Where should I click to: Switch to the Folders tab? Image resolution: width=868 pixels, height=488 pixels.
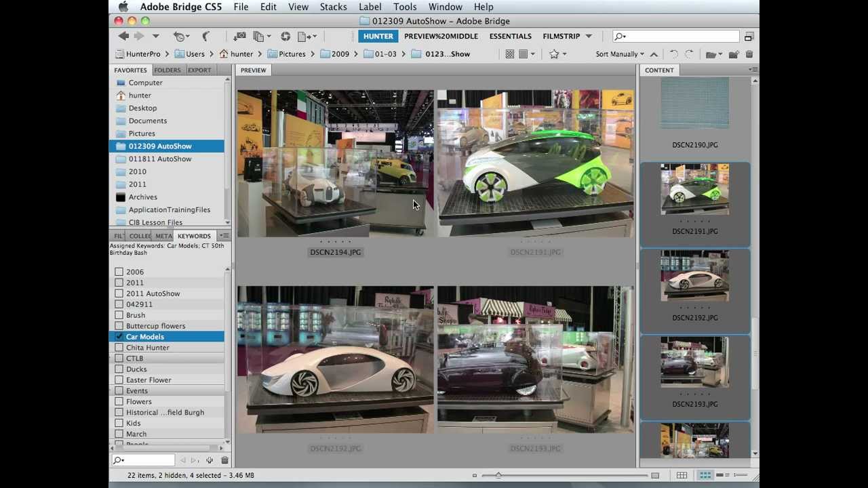coord(167,70)
